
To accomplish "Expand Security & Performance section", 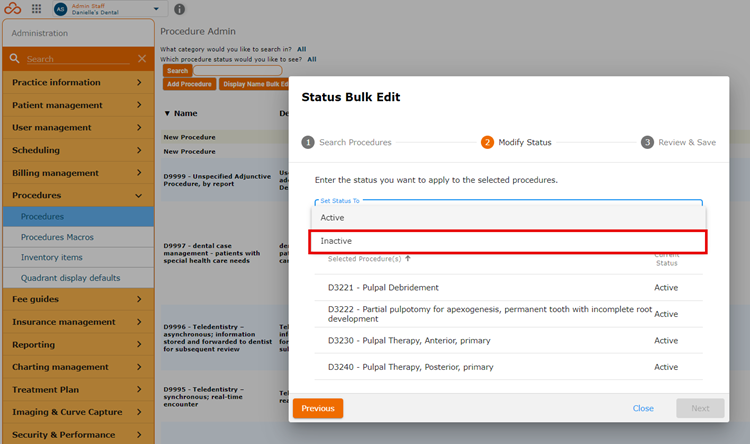I will pyautogui.click(x=78, y=434).
